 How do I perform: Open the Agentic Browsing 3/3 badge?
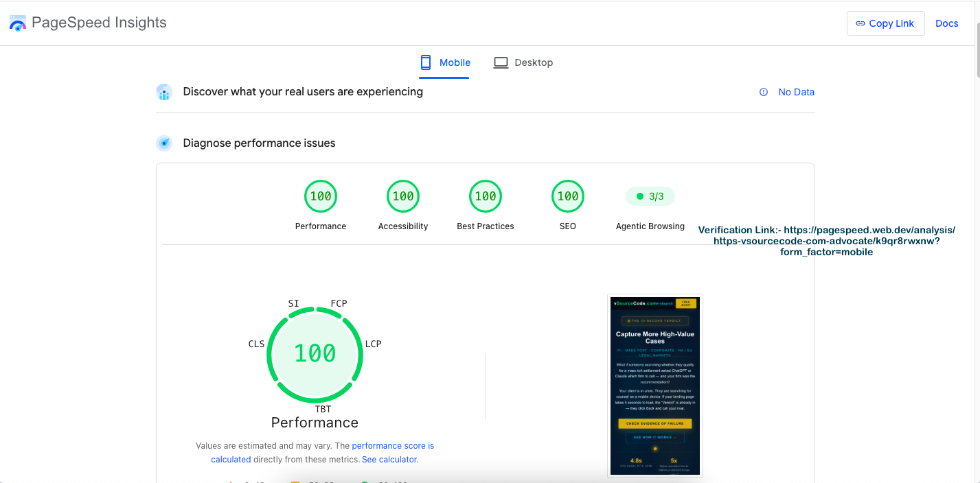650,196
